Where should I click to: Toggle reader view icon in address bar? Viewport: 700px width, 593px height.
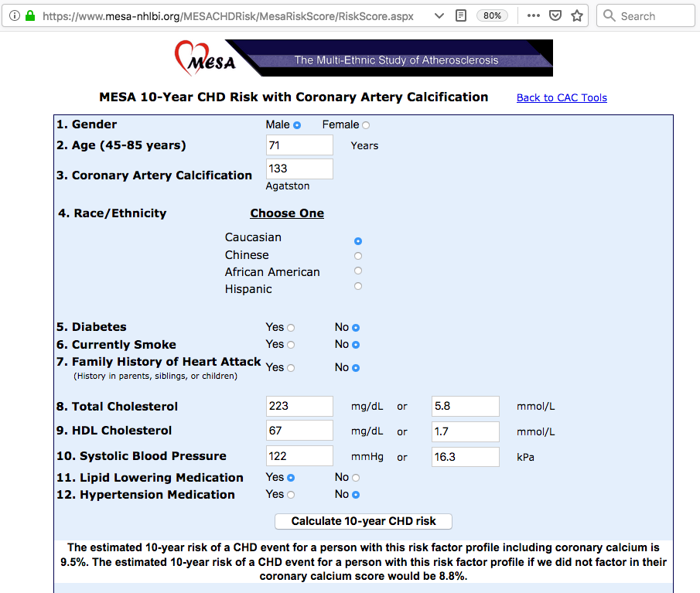(462, 15)
